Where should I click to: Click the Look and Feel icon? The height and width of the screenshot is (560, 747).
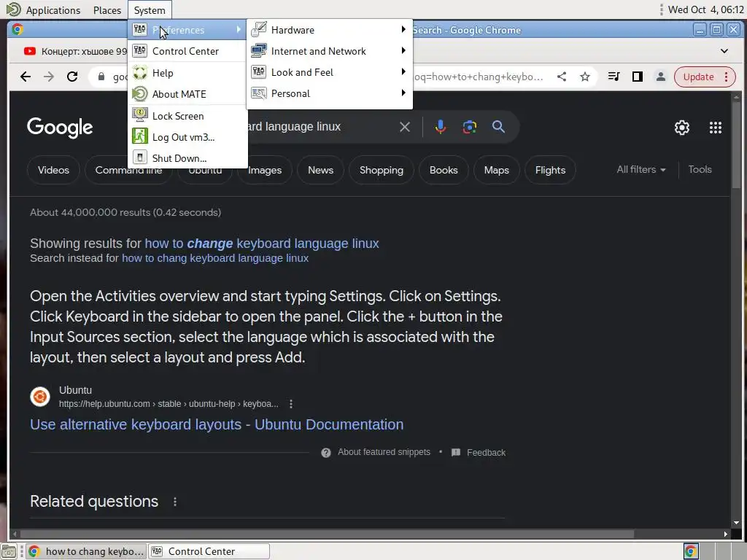[259, 72]
